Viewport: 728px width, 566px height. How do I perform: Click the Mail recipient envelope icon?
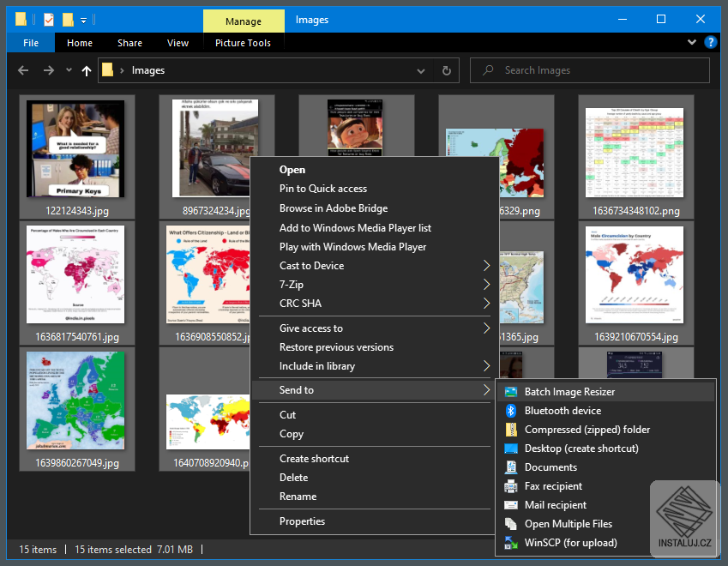pos(511,505)
